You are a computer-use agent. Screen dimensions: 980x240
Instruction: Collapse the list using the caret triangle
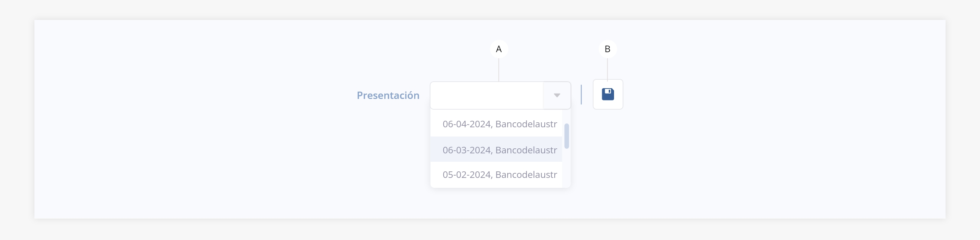[x=557, y=95]
